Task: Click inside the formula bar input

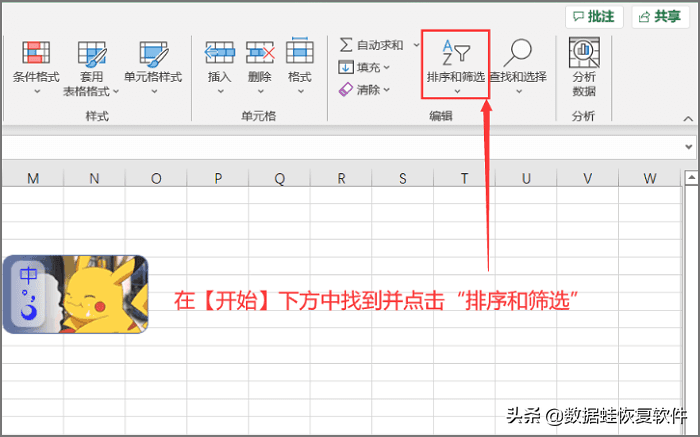Action: click(342, 147)
